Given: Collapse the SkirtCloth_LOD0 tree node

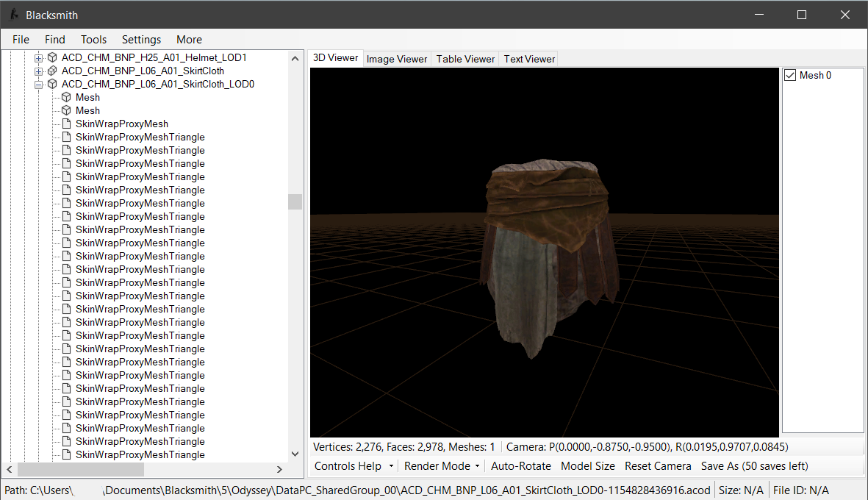Looking at the screenshot, I should coord(39,84).
